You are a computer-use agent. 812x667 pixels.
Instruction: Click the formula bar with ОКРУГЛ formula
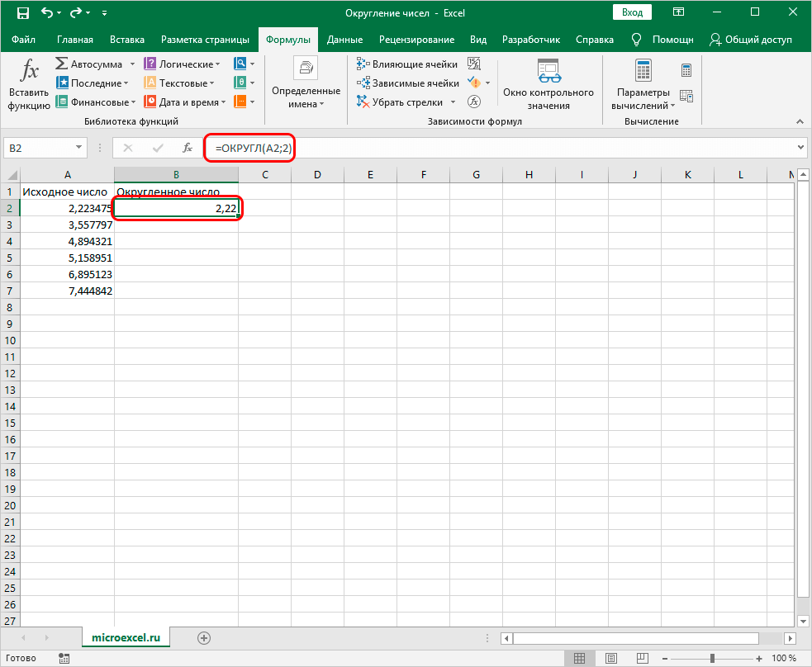pyautogui.click(x=496, y=148)
